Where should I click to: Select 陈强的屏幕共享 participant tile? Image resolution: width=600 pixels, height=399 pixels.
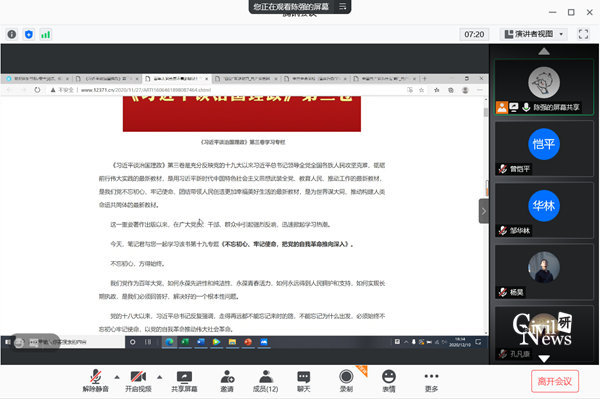(x=544, y=87)
